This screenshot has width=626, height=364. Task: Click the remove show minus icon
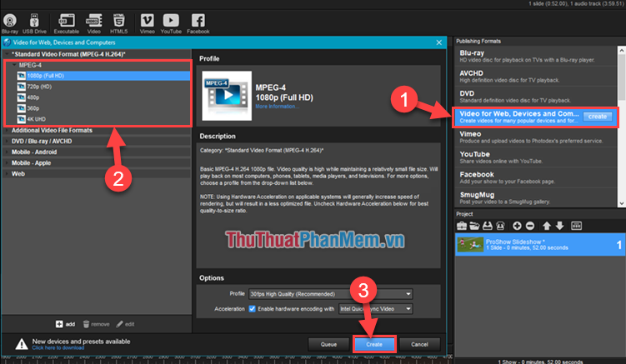tap(530, 226)
